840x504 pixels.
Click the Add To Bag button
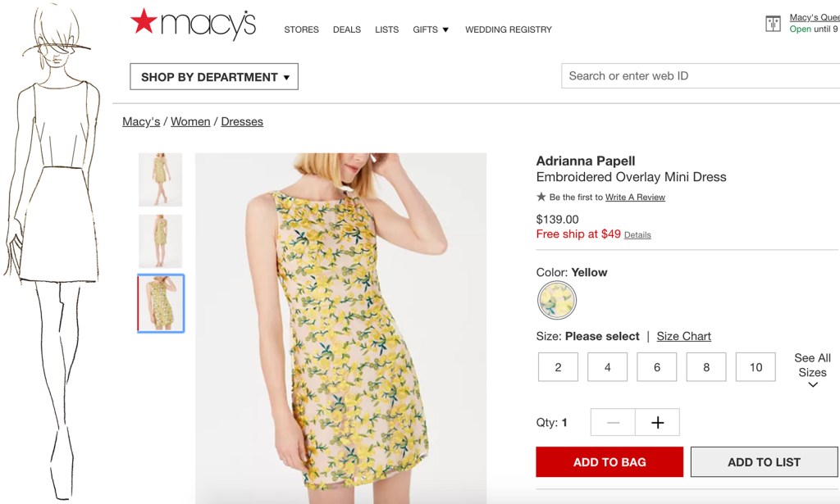(x=609, y=462)
